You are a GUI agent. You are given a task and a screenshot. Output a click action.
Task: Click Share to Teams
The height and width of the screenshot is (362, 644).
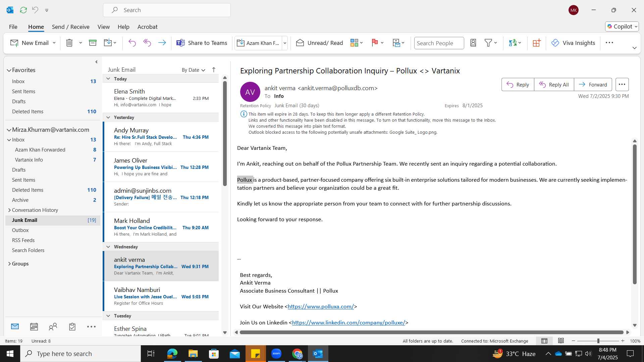pyautogui.click(x=202, y=43)
